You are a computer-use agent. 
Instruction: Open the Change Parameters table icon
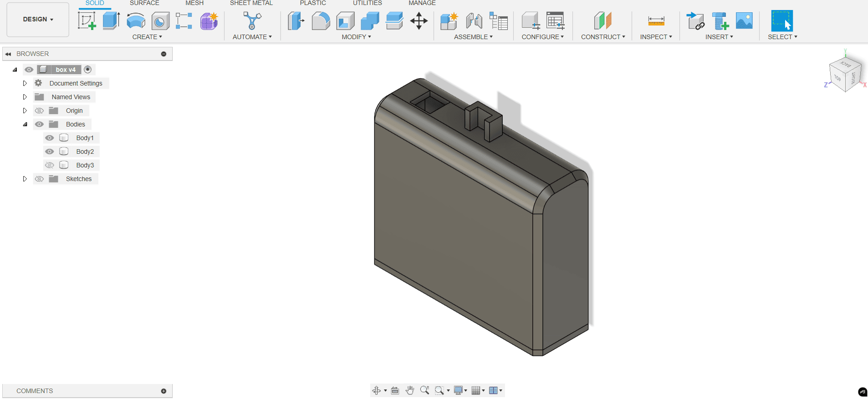556,21
